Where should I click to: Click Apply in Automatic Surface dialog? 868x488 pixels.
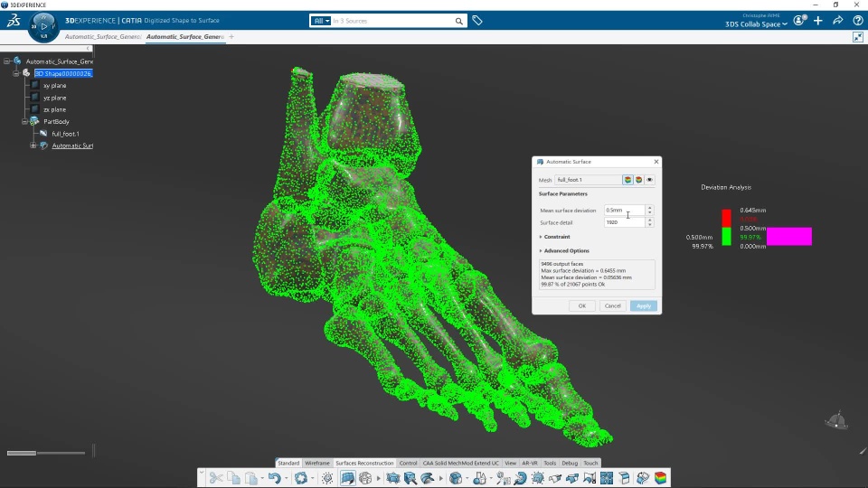click(x=644, y=306)
